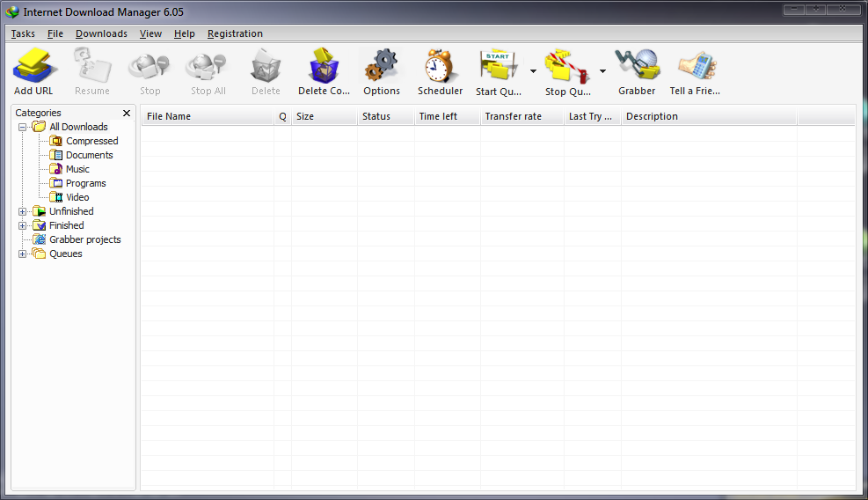
Task: Collapse the All Downloads tree node
Action: click(22, 127)
